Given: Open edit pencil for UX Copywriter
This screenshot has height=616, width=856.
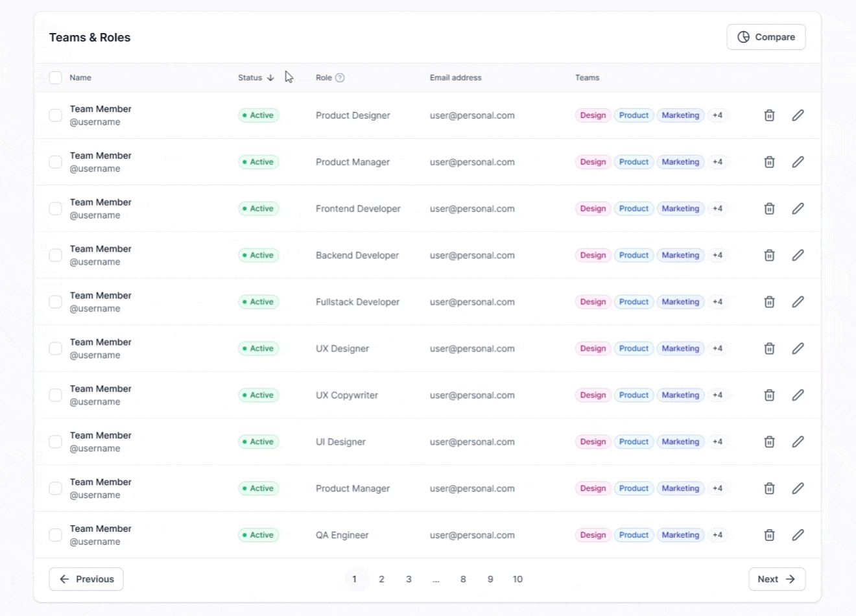Looking at the screenshot, I should point(798,395).
